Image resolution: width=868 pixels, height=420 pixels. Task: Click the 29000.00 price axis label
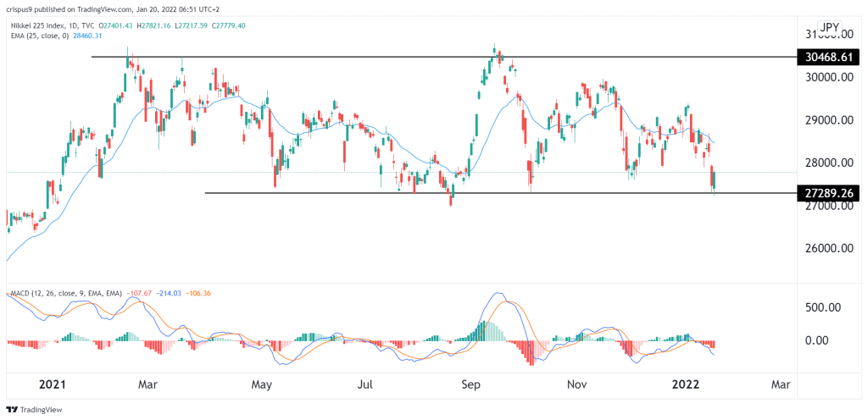click(x=829, y=120)
